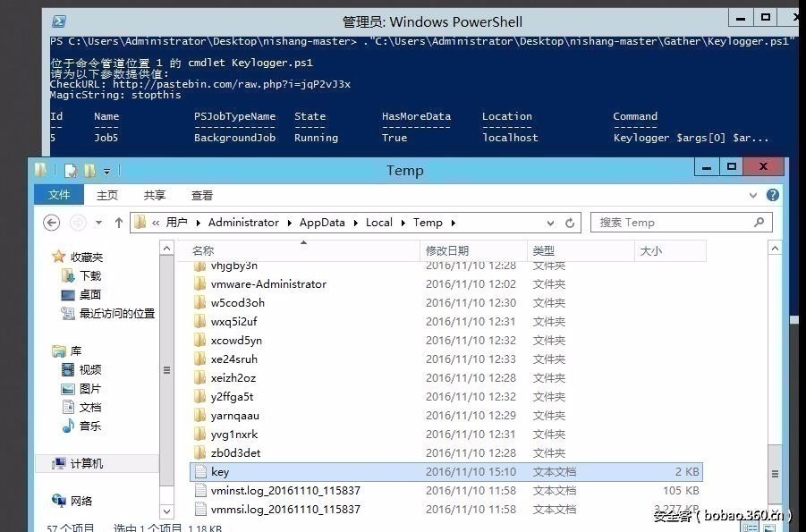Screen dimensions: 806x532
Task: Select the y2ffga5t folder icon
Action: [x=200, y=396]
